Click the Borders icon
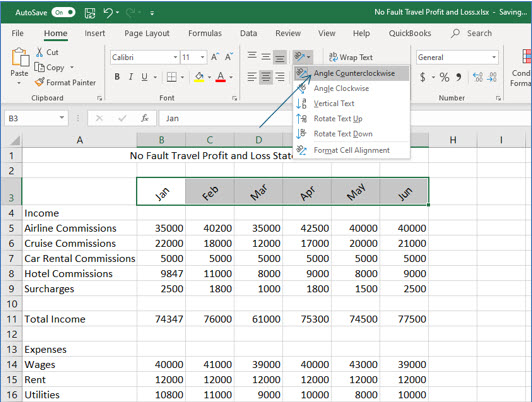The width and height of the screenshot is (532, 402). pos(172,77)
